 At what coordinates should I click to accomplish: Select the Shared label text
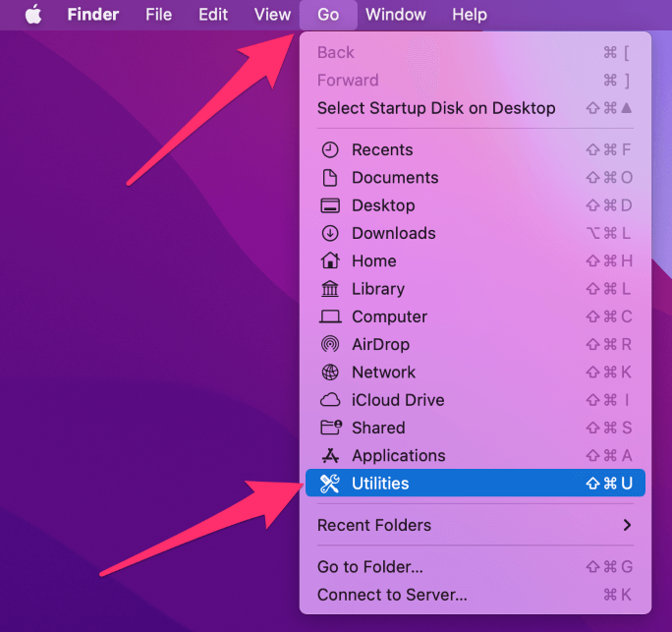pos(378,428)
